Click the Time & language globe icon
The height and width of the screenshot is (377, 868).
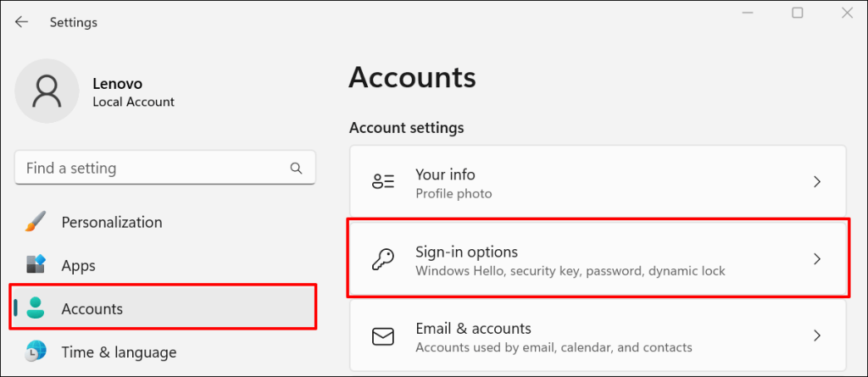click(36, 352)
